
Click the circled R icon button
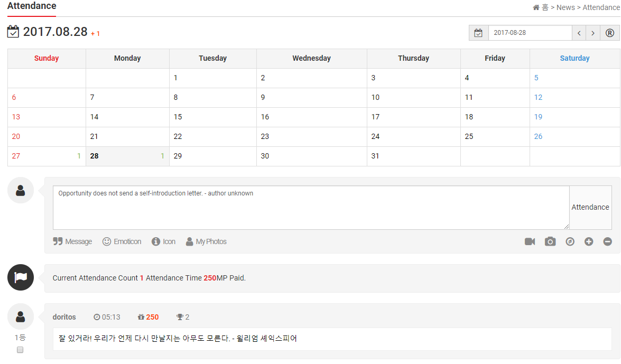click(609, 33)
